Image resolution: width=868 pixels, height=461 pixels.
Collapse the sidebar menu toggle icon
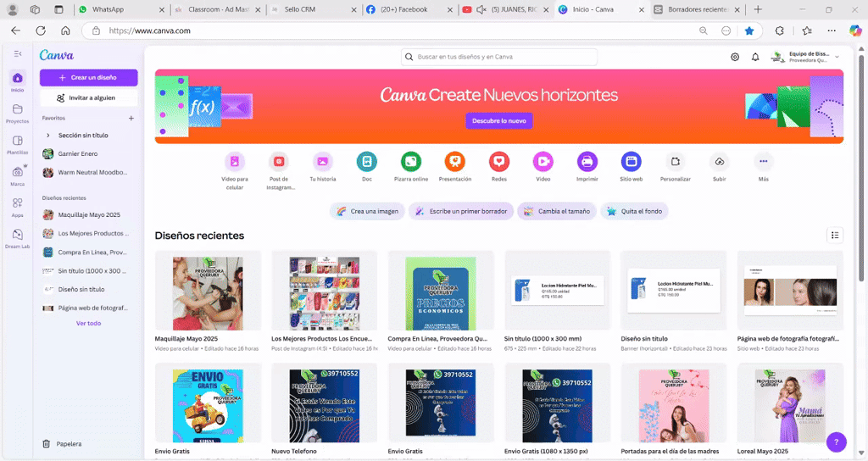point(18,53)
